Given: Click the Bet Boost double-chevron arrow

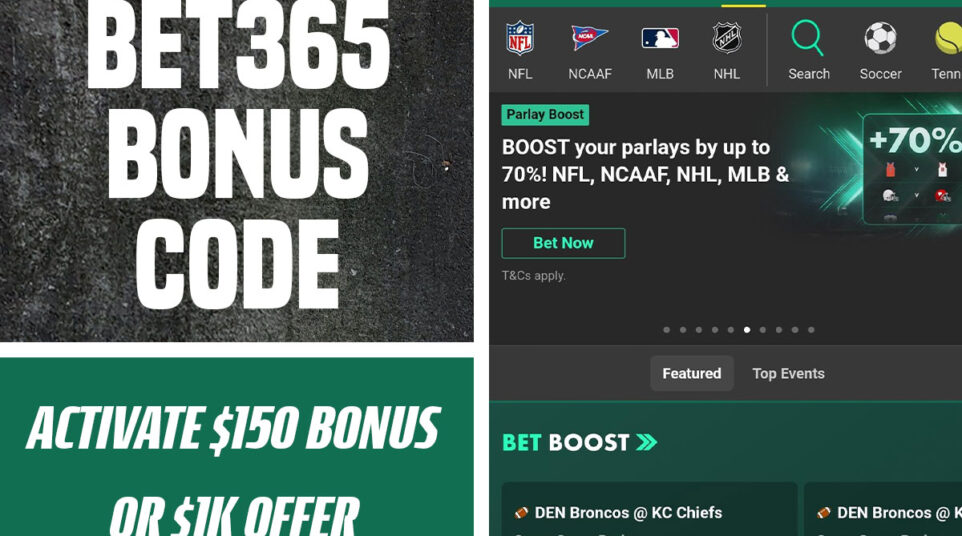Looking at the screenshot, I should tap(647, 442).
